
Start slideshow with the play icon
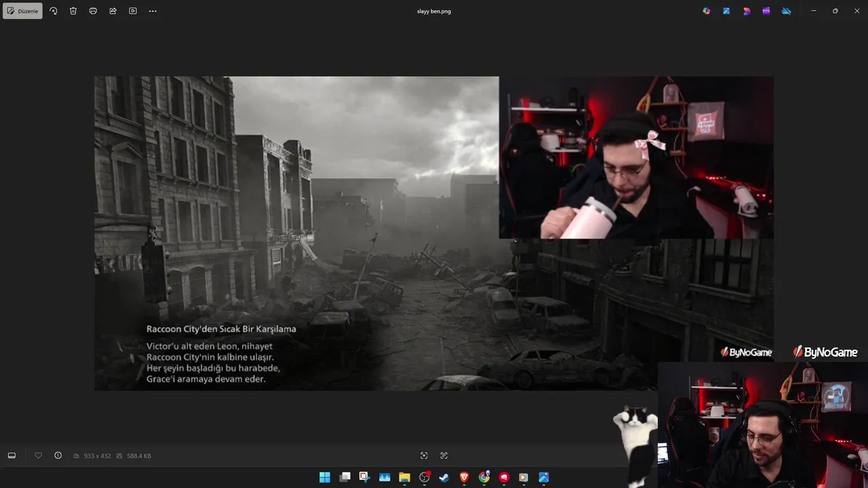click(x=133, y=11)
